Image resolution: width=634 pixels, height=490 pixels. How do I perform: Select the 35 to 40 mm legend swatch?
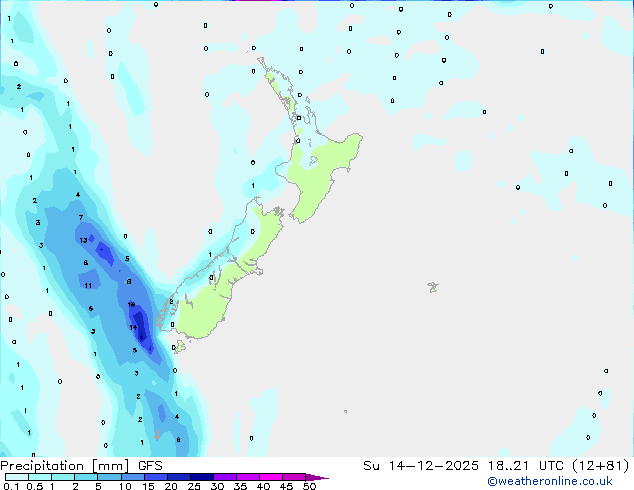click(247, 477)
